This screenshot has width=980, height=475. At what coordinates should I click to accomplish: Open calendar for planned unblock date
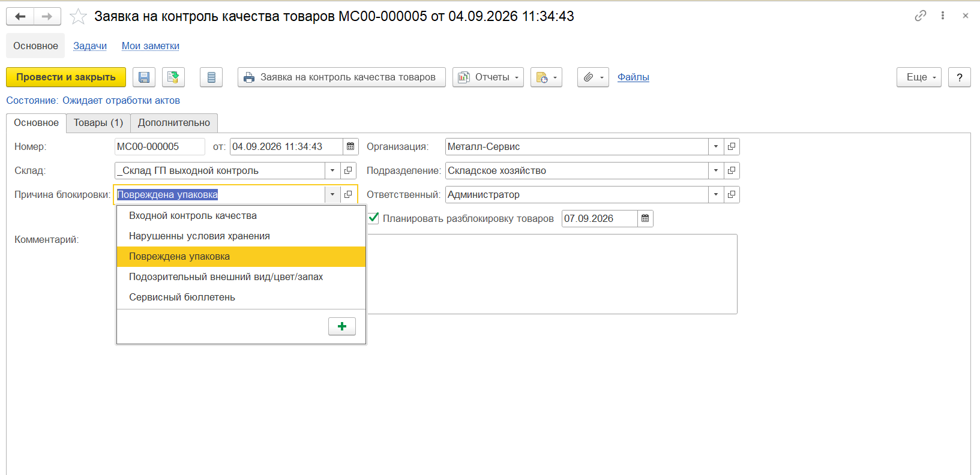coord(645,218)
